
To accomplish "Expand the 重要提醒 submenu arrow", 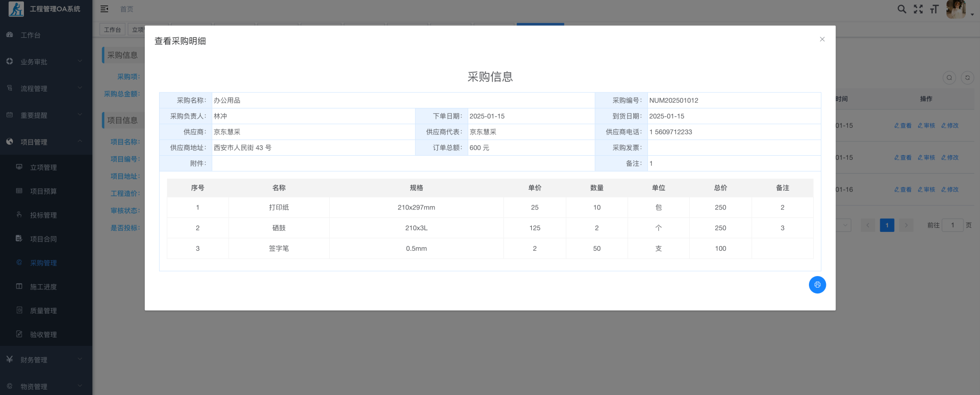I will coord(80,114).
